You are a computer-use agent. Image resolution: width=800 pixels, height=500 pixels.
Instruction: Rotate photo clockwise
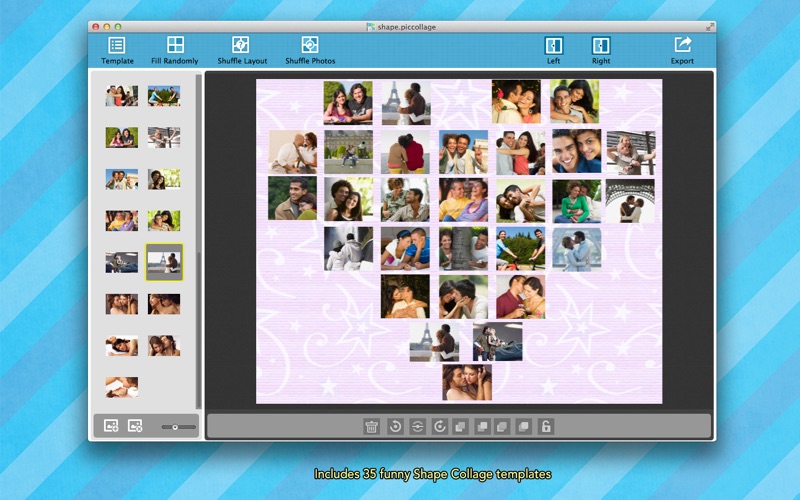[x=440, y=427]
